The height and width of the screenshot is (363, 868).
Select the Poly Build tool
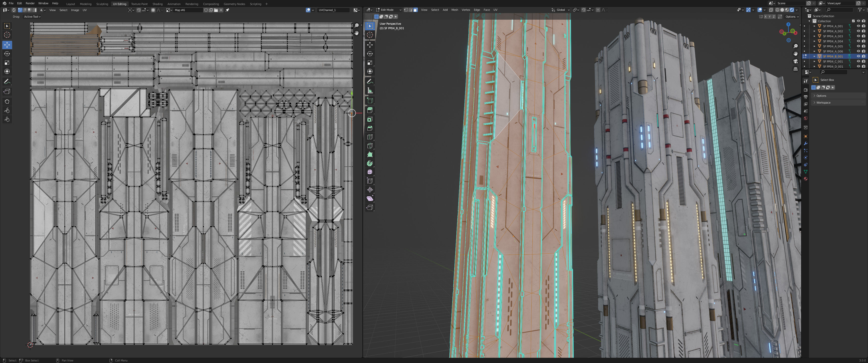coord(370,155)
